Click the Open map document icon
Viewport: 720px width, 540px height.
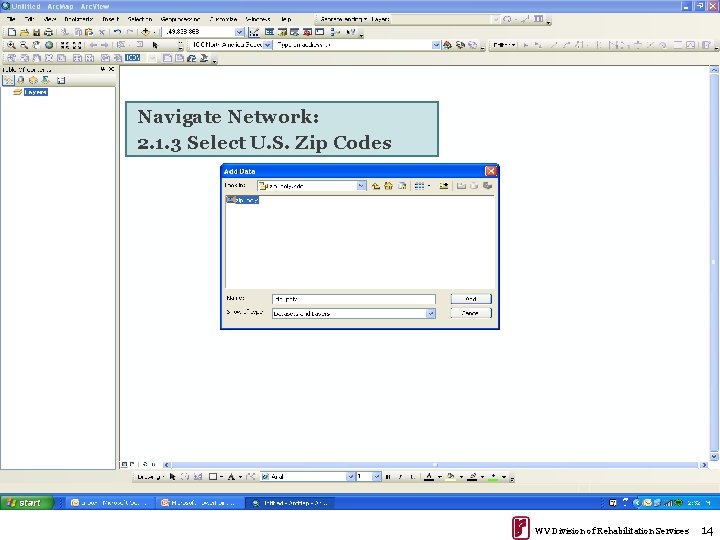pyautogui.click(x=24, y=32)
